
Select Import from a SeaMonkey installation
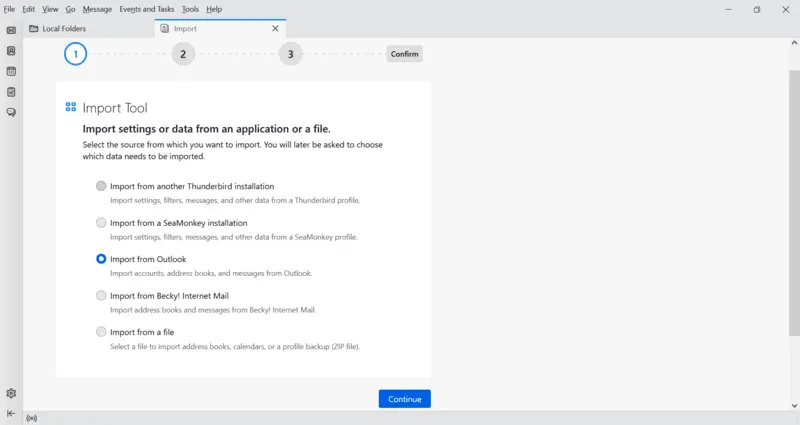[x=101, y=223]
